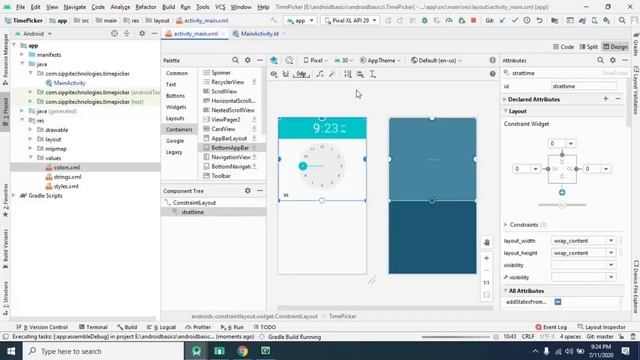Screen dimensions: 640x360
Task: Click the orientation for preview icon
Action: click(289, 60)
